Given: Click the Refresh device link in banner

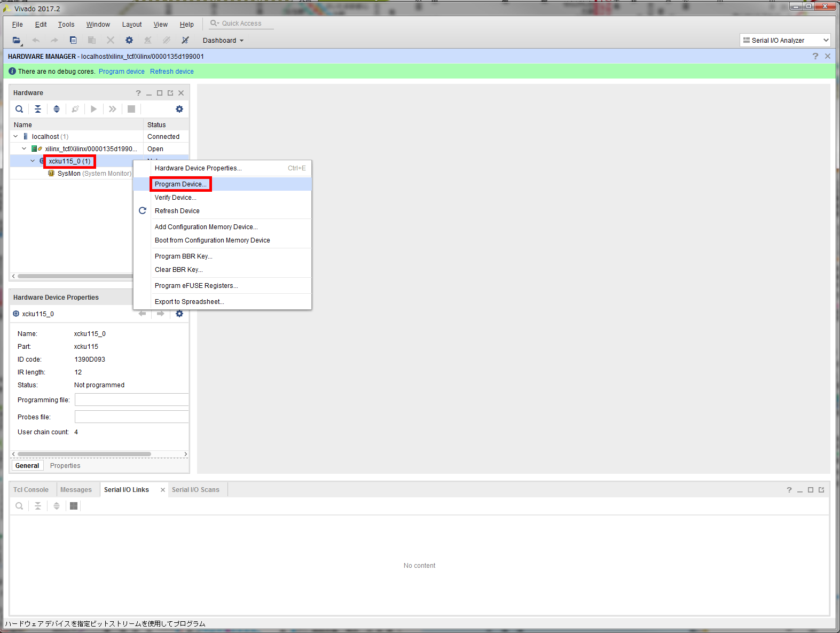Looking at the screenshot, I should 172,72.
